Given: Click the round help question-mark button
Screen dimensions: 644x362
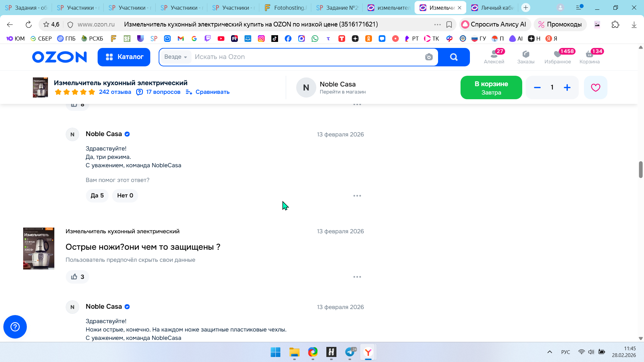Looking at the screenshot, I should tap(15, 327).
